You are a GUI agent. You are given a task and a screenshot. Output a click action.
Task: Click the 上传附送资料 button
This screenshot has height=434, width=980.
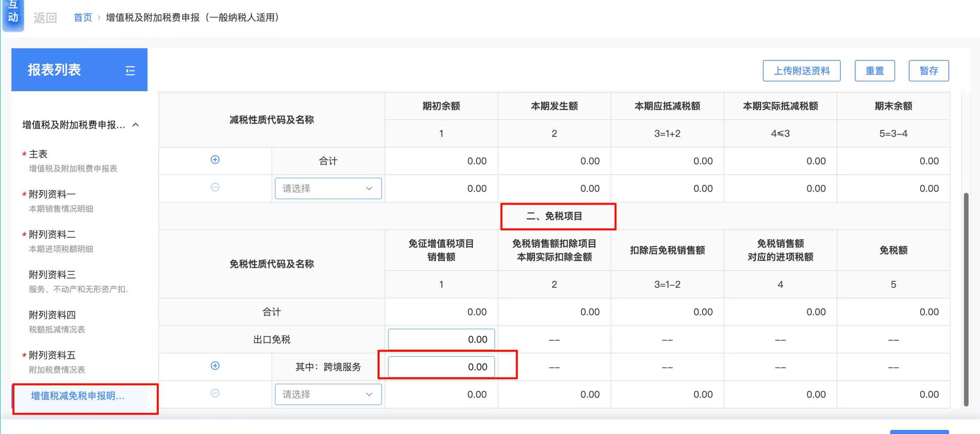[x=801, y=71]
